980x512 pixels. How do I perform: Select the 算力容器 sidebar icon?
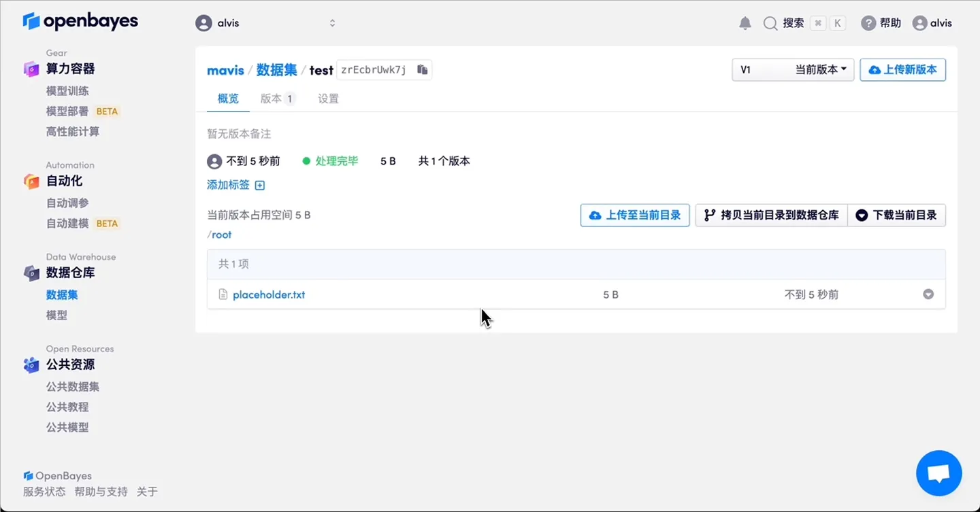pyautogui.click(x=31, y=69)
